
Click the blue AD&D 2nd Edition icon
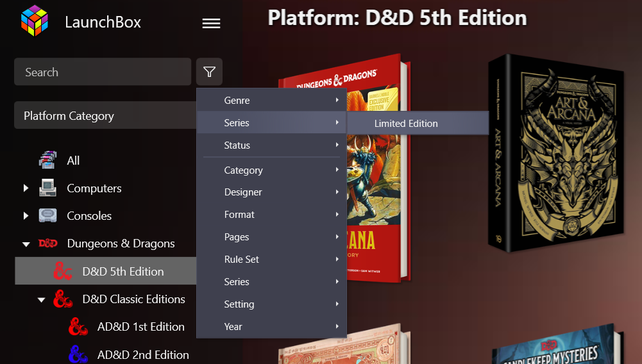coord(78,354)
